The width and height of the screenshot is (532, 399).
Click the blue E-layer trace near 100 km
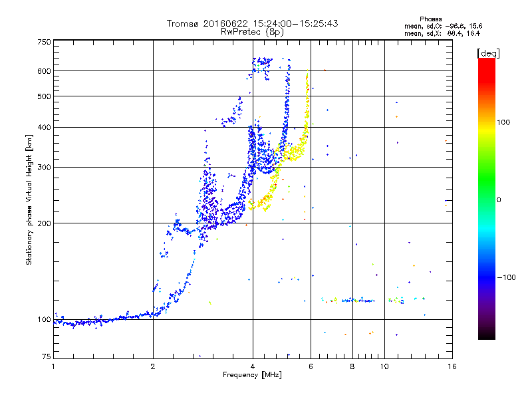(x=105, y=320)
